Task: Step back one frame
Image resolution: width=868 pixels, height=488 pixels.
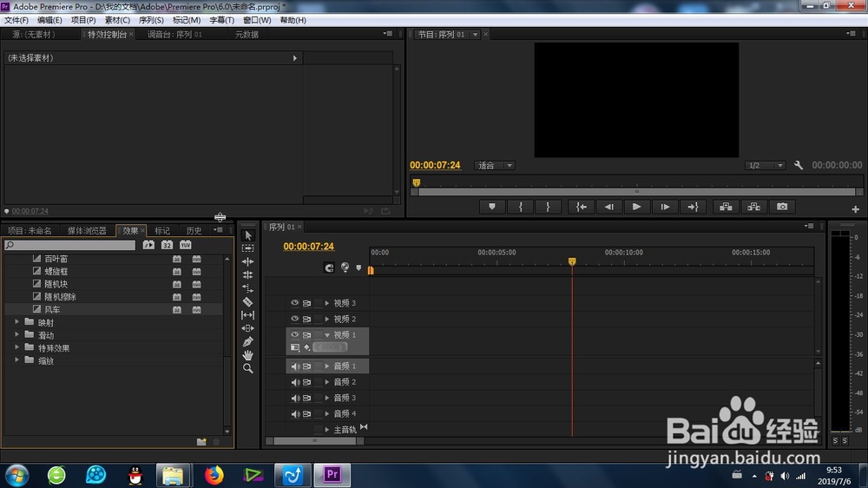Action: point(609,207)
